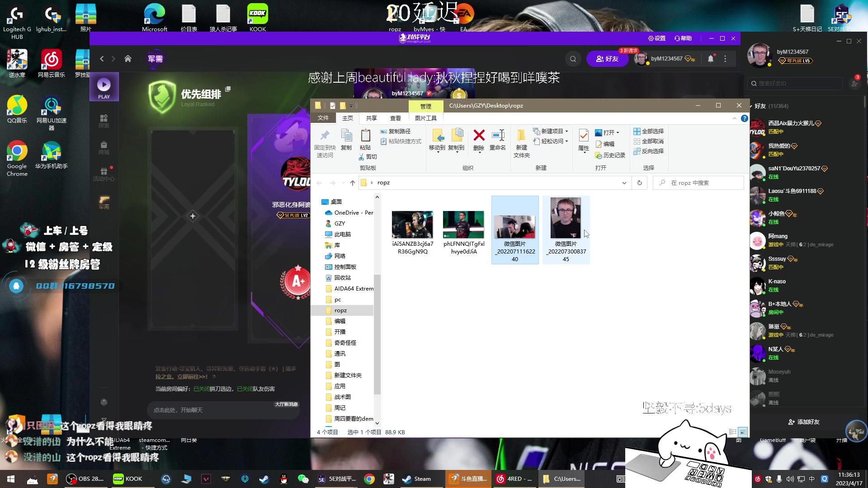Click Pin to Quick Access (固定到快速访问) icon
Screen dimensions: 868x488
coord(325,135)
